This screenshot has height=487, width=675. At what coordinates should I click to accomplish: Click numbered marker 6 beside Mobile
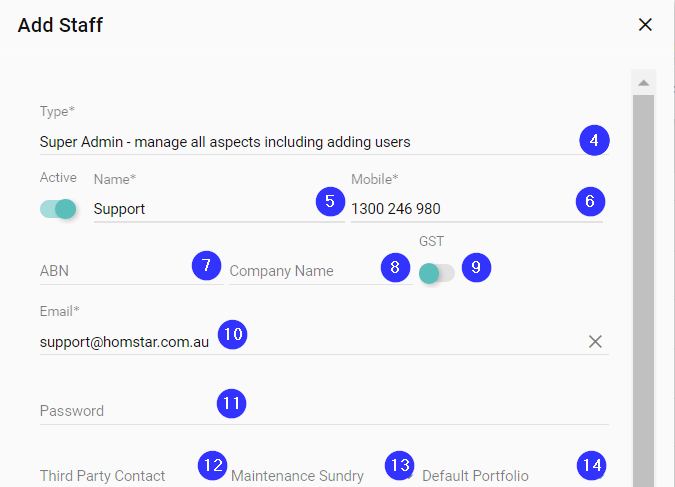(590, 201)
